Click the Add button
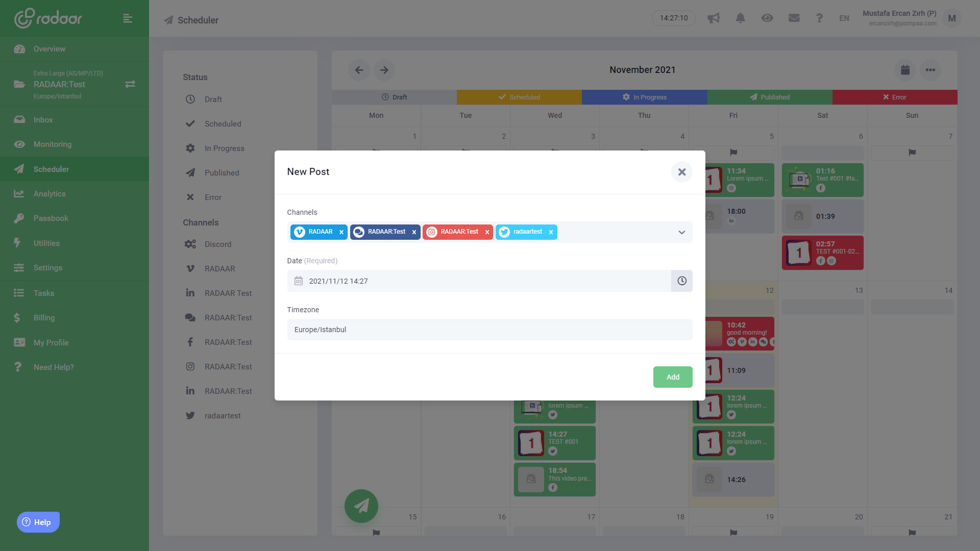 pos(672,377)
